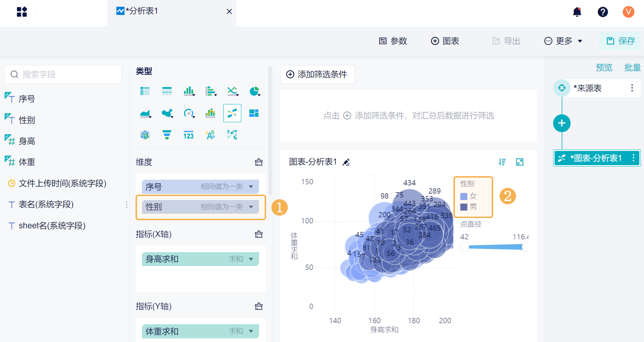
Task: Open the help question mark icon
Action: (x=602, y=12)
